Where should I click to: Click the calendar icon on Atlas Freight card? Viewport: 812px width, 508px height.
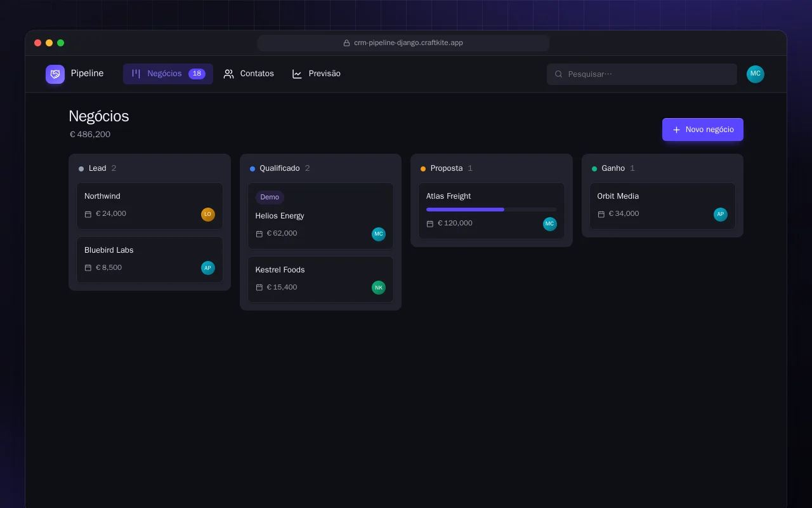point(430,224)
